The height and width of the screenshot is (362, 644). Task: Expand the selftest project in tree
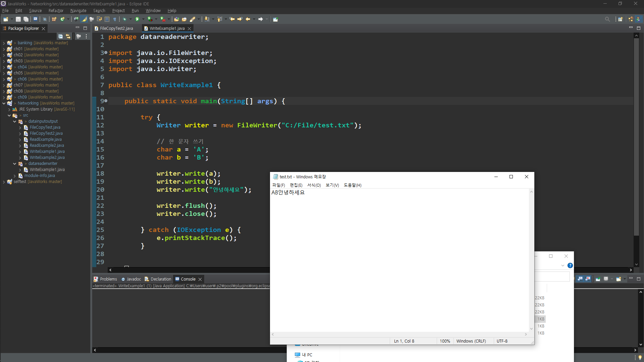coord(4,182)
